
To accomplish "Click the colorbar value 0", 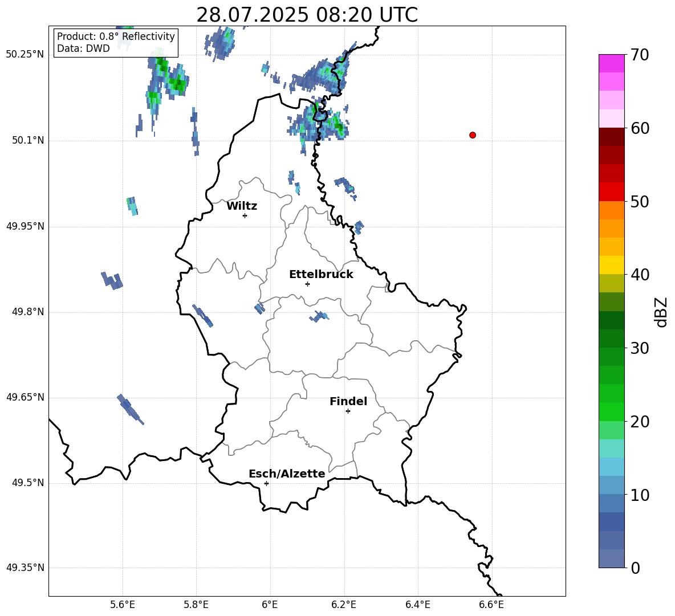I will pyautogui.click(x=635, y=568).
